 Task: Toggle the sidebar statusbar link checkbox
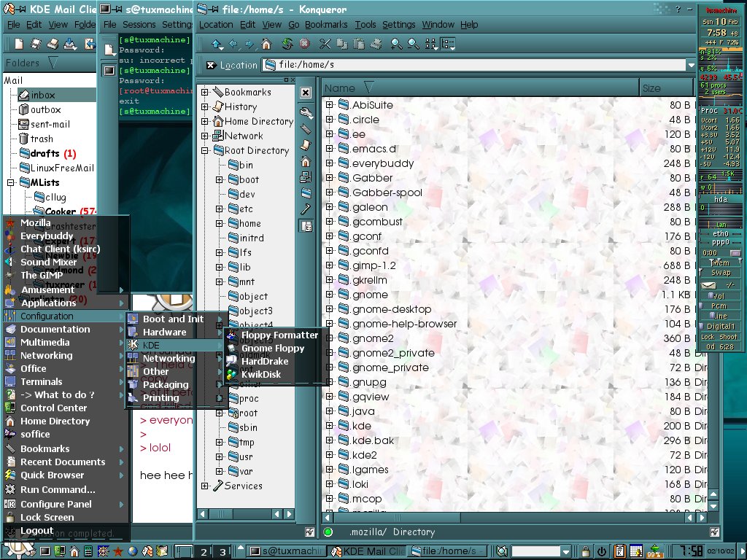click(309, 532)
